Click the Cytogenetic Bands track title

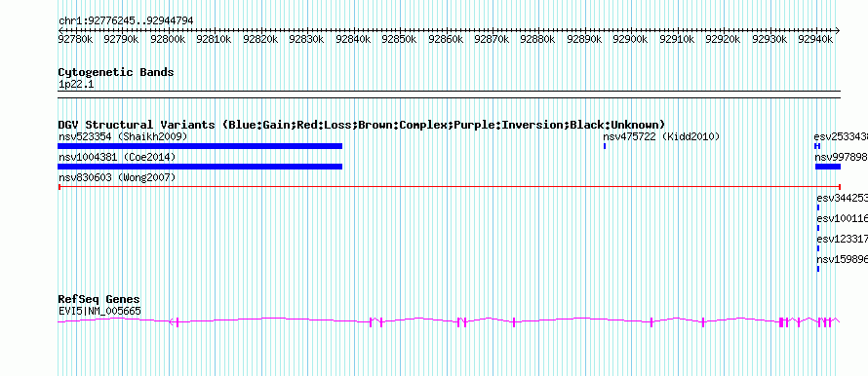(x=116, y=72)
